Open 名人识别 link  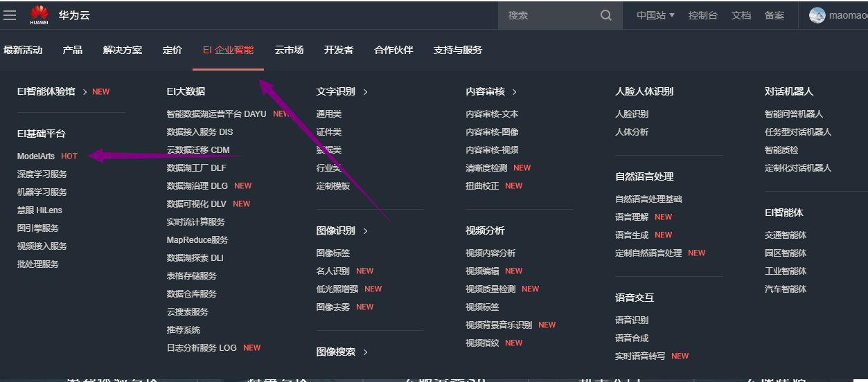coord(333,271)
